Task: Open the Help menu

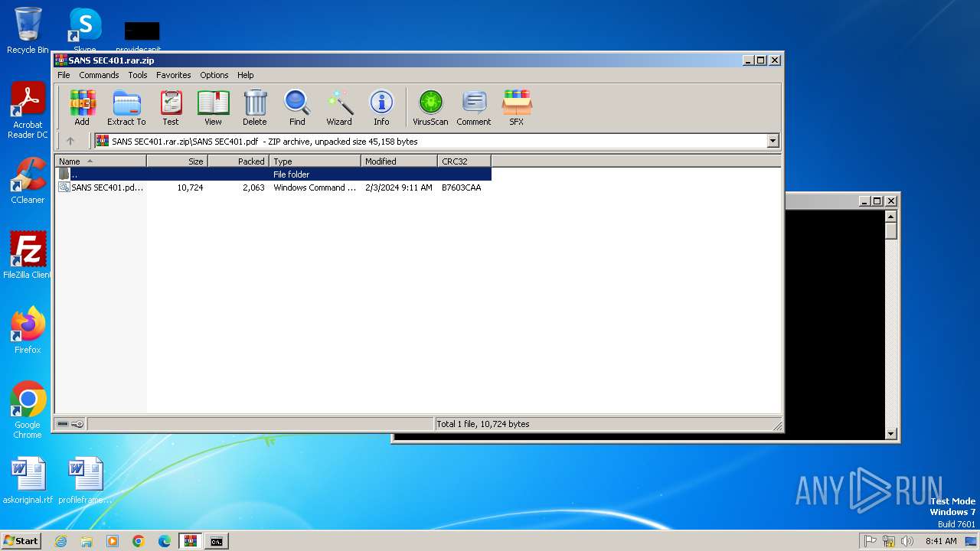Action: [x=245, y=75]
